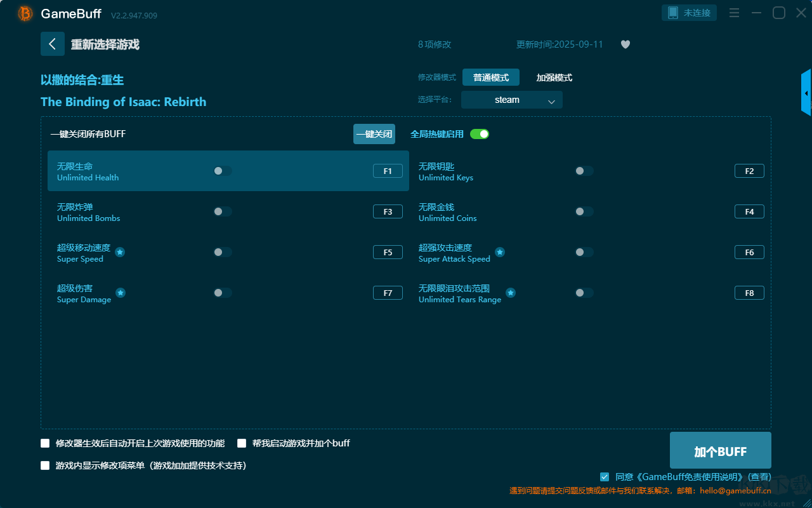Image resolution: width=812 pixels, height=508 pixels.
Task: Click the star badge beside Super Damage
Action: (121, 293)
